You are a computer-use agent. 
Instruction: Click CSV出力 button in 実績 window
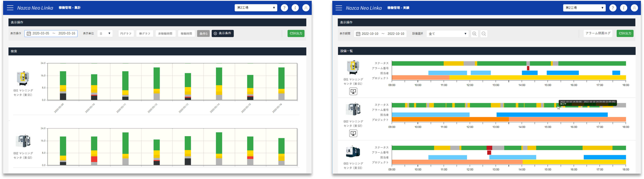point(625,33)
